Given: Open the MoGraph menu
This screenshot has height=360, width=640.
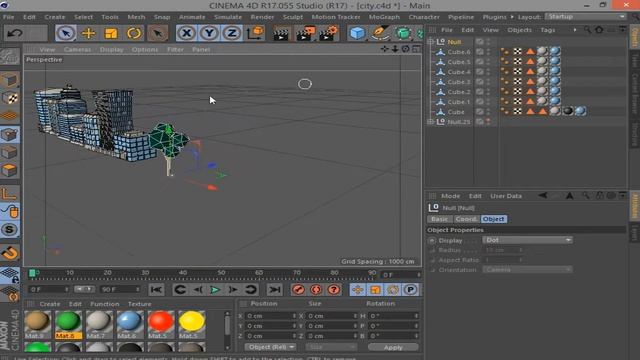Looking at the screenshot, I should 384,17.
